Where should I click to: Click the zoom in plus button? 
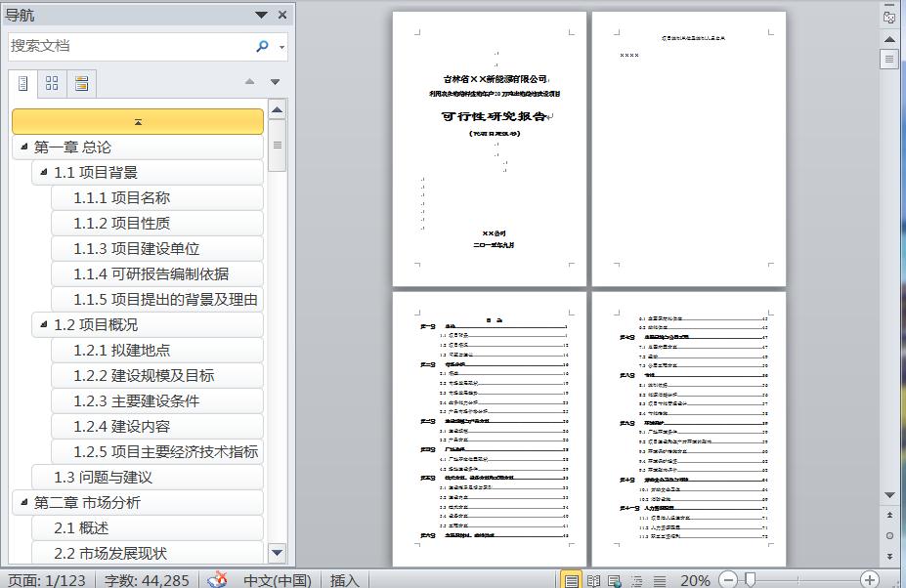pos(869,580)
